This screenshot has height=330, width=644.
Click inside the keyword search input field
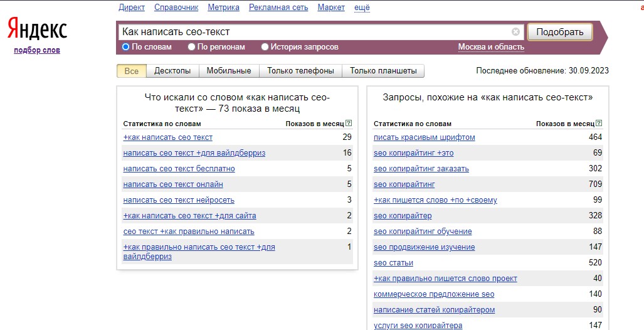(x=314, y=32)
